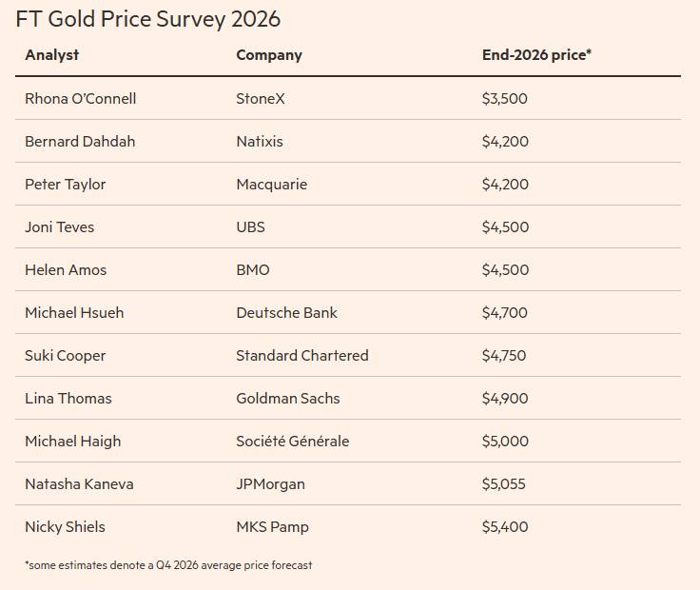Click the Goldman Sachs company cell
Viewport: 700px width, 590px height.
(287, 399)
